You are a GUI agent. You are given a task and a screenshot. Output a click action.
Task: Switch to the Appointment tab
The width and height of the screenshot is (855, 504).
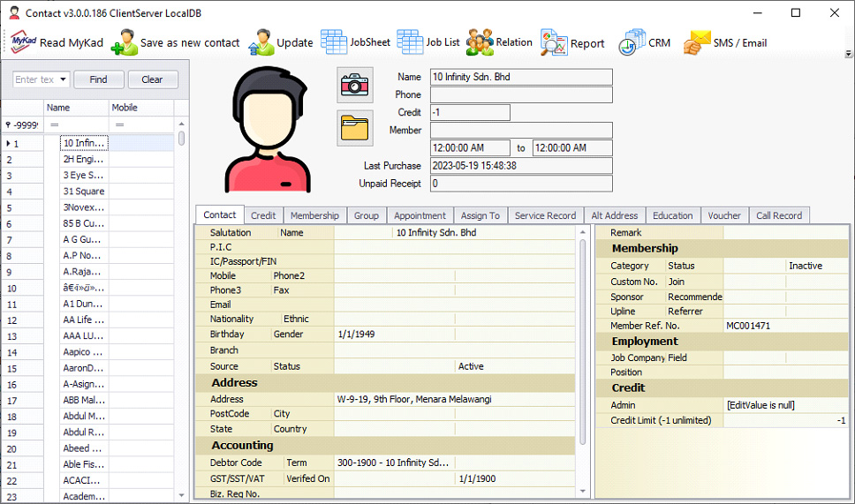point(420,215)
